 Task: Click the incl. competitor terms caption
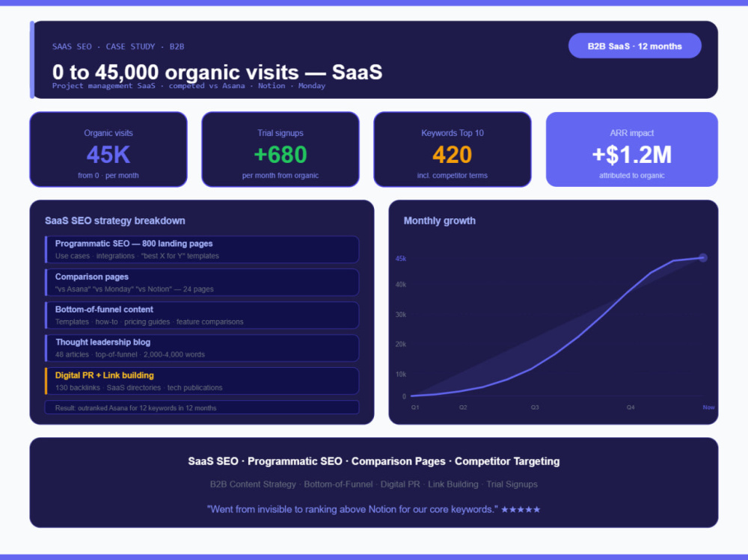click(x=453, y=176)
